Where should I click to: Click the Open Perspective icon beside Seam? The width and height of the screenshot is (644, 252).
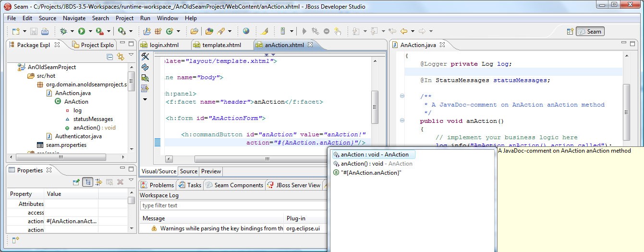point(570,31)
